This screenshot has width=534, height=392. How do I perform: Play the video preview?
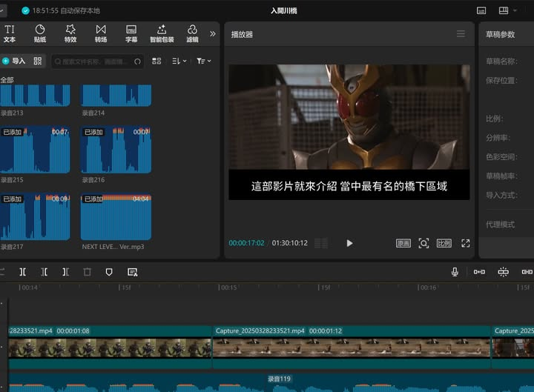click(x=349, y=243)
